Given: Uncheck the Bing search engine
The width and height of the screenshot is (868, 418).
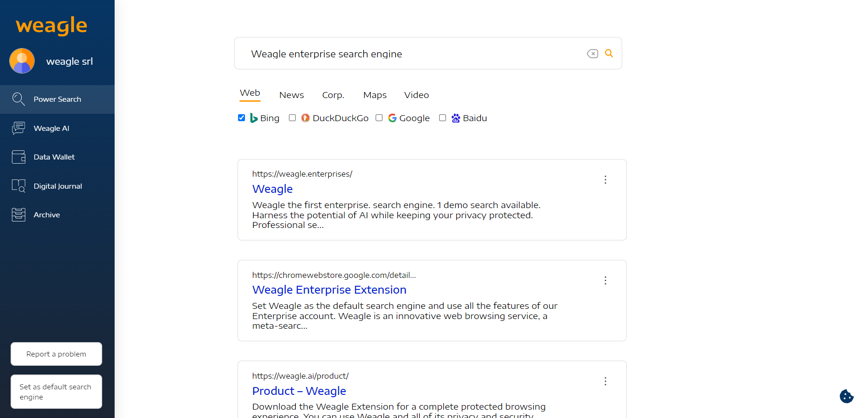Looking at the screenshot, I should (x=241, y=117).
